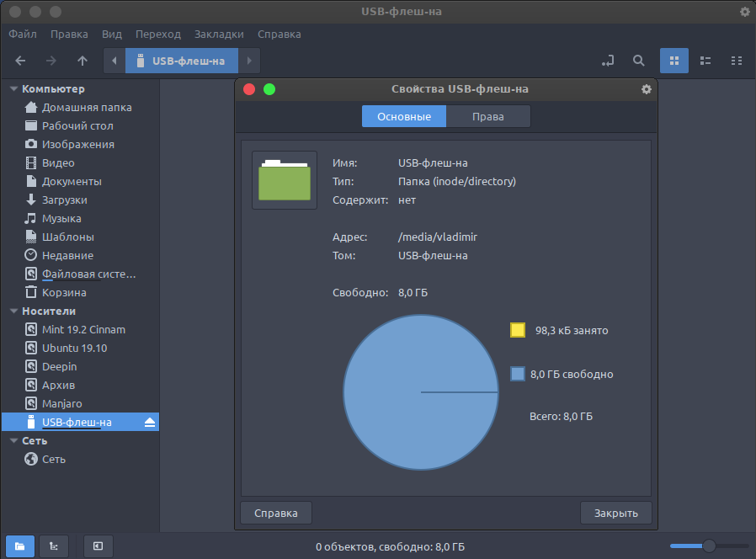Click Папка (inode/directory) type value

pyautogui.click(x=456, y=182)
